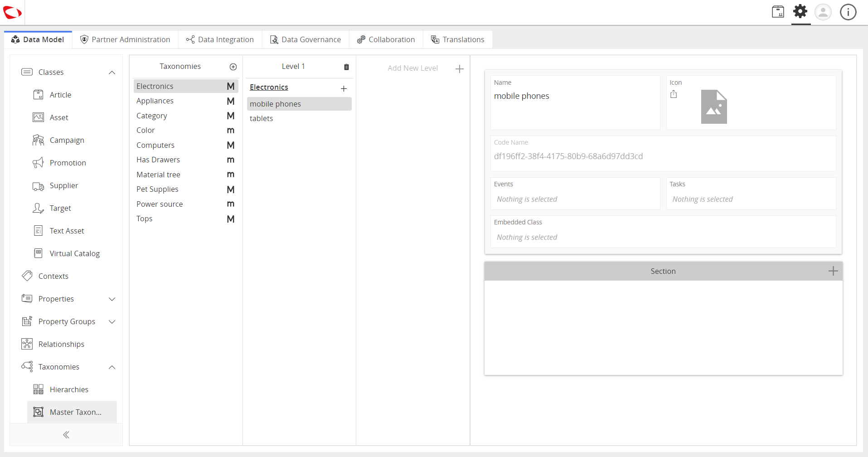Select the Electronics taxonomy row
The width and height of the screenshot is (868, 457).
point(186,86)
